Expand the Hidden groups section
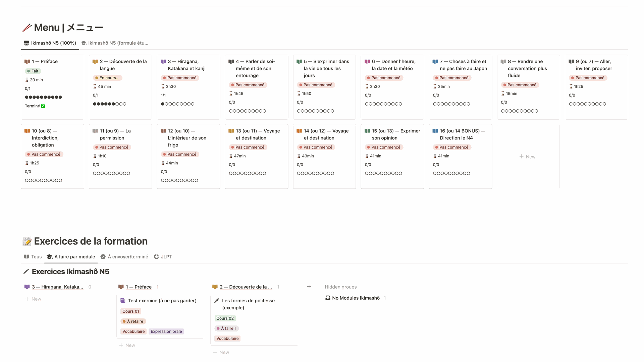The image size is (644, 362). (x=340, y=287)
